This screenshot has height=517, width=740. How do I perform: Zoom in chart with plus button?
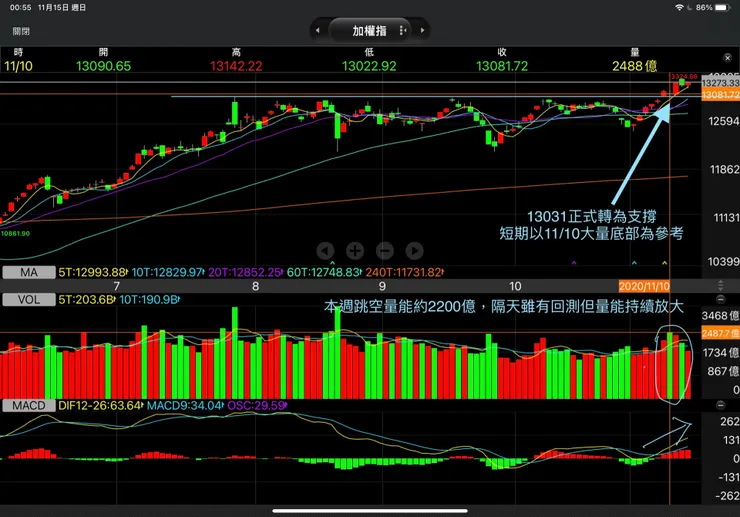click(355, 251)
